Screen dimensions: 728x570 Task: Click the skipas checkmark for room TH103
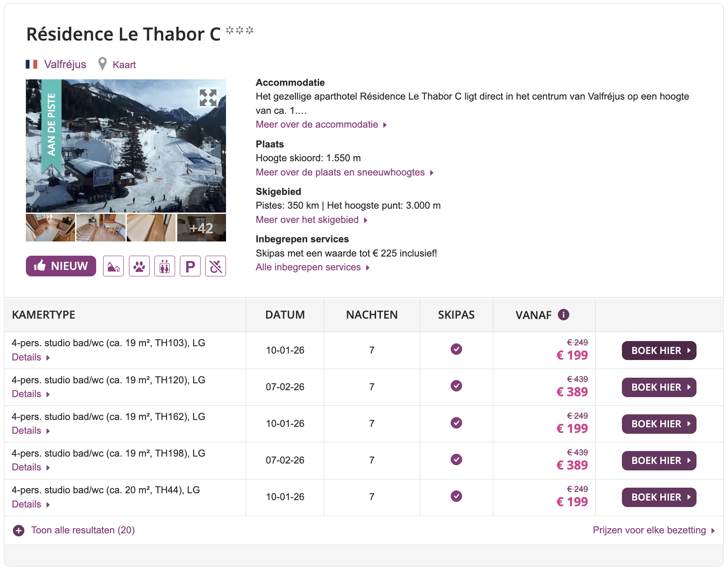coord(456,349)
